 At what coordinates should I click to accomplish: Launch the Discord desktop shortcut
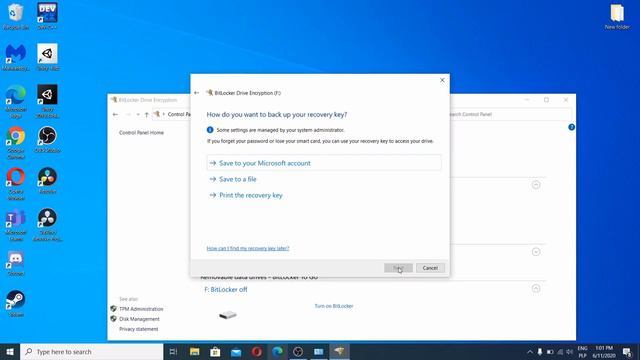point(16,263)
